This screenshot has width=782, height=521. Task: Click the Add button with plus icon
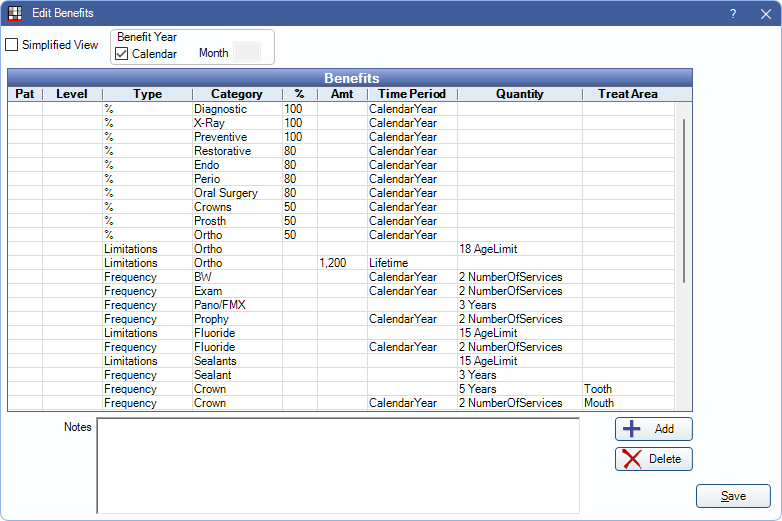653,429
